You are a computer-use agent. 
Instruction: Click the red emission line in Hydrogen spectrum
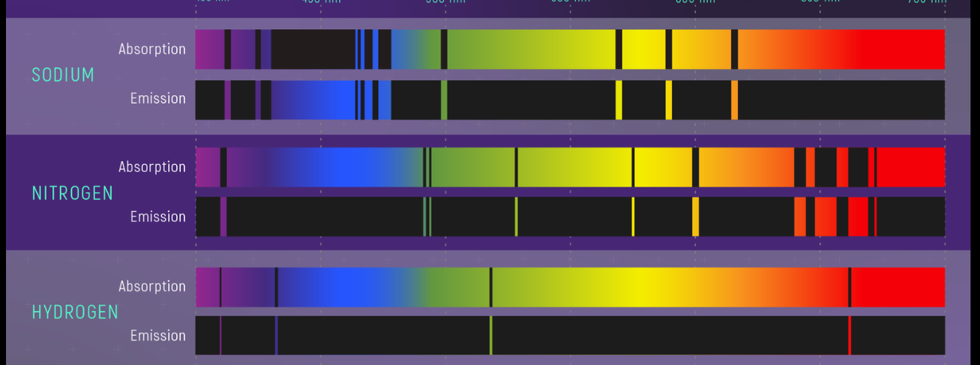pyautogui.click(x=850, y=335)
